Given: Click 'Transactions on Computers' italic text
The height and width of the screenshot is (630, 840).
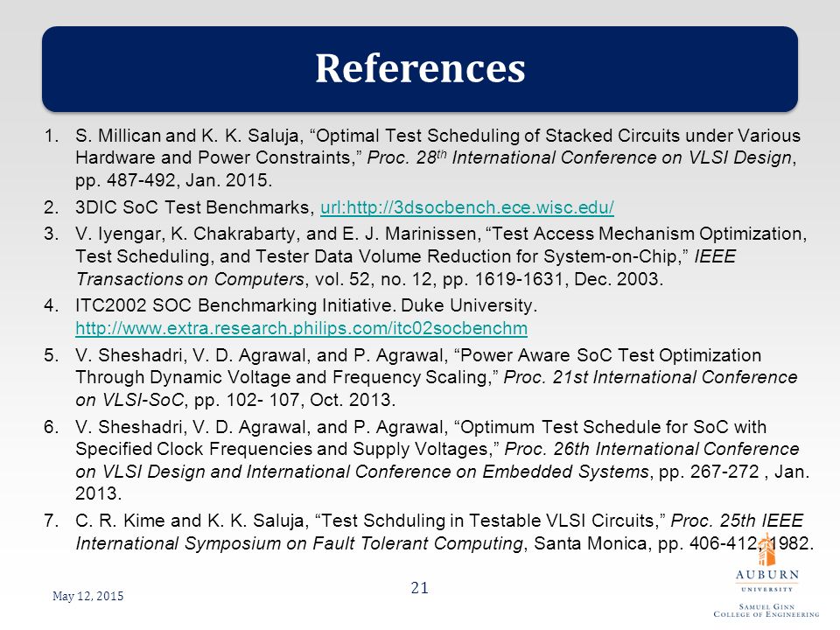Looking at the screenshot, I should [190, 279].
